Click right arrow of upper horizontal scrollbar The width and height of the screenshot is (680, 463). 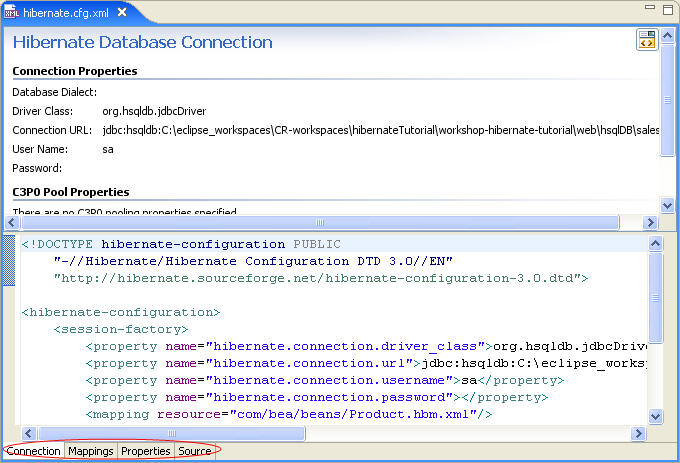click(650, 222)
